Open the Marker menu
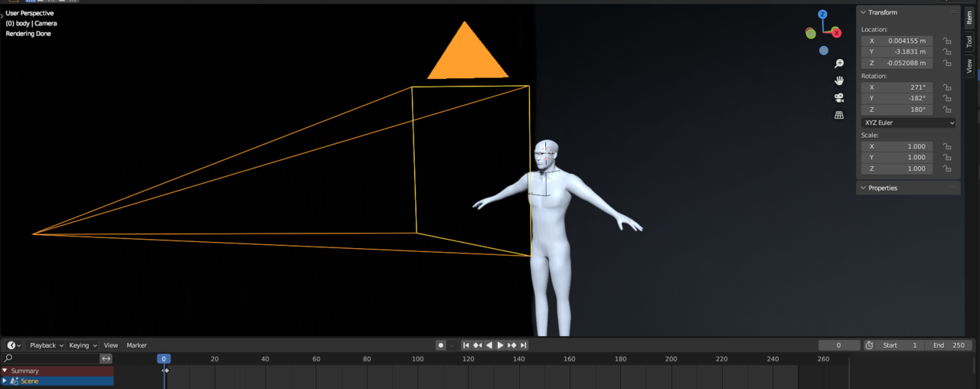Image resolution: width=980 pixels, height=389 pixels. click(x=136, y=345)
